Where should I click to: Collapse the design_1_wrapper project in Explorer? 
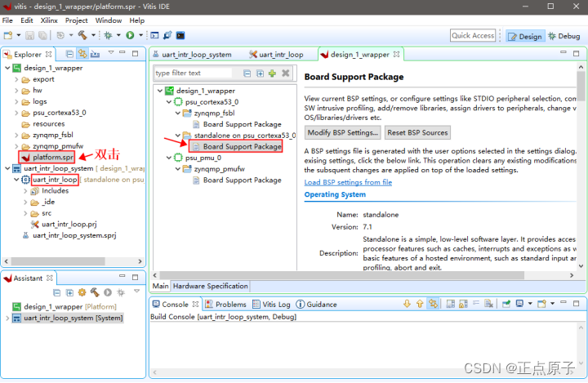pyautogui.click(x=7, y=68)
